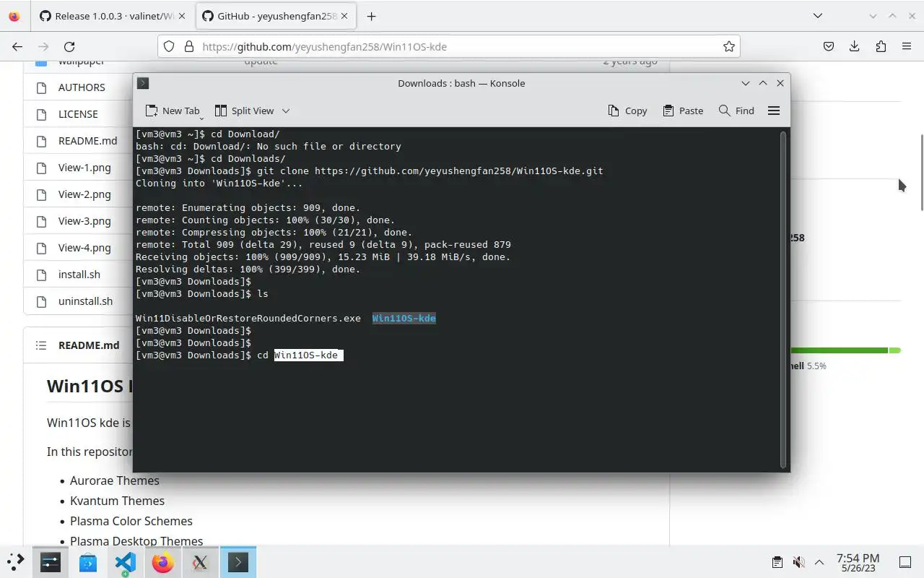This screenshot has height=578, width=924.
Task: Switch to Firefox in the taskbar
Action: coord(163,562)
